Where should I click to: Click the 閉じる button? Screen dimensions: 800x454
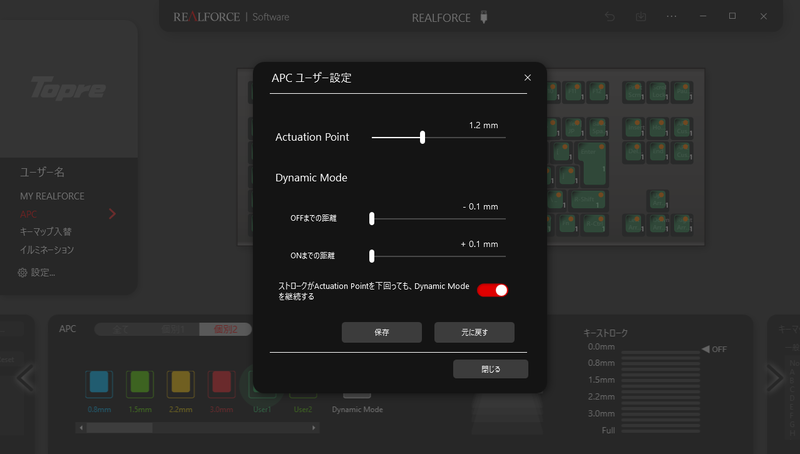click(491, 369)
